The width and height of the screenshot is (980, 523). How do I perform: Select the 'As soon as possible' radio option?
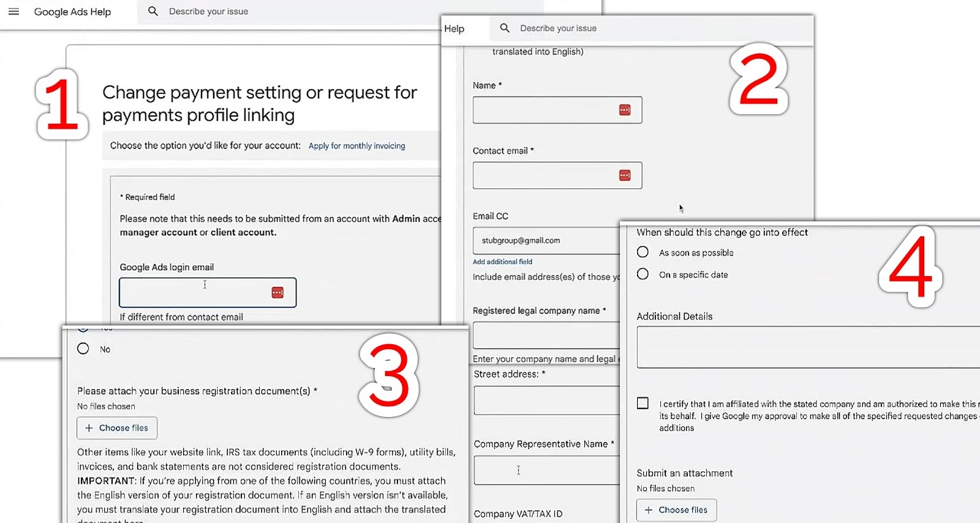tap(643, 252)
